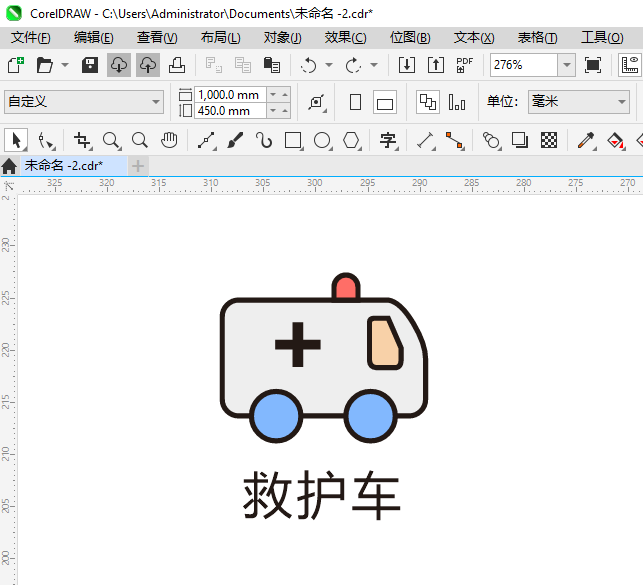Select the Dimension line tool
Image resolution: width=643 pixels, height=585 pixels.
tap(426, 141)
